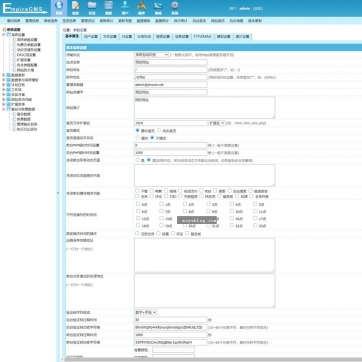362x362 pixels.
Task: Click the .html homepage extension input
Action: [x=171, y=123]
